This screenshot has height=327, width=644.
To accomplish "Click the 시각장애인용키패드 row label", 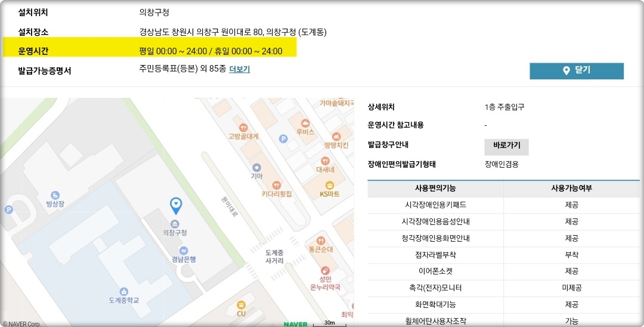I will 435,205.
